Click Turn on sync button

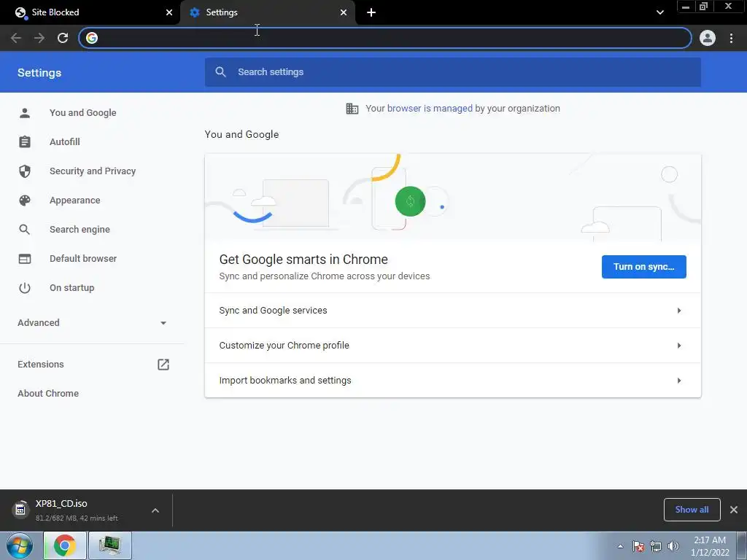pos(643,267)
